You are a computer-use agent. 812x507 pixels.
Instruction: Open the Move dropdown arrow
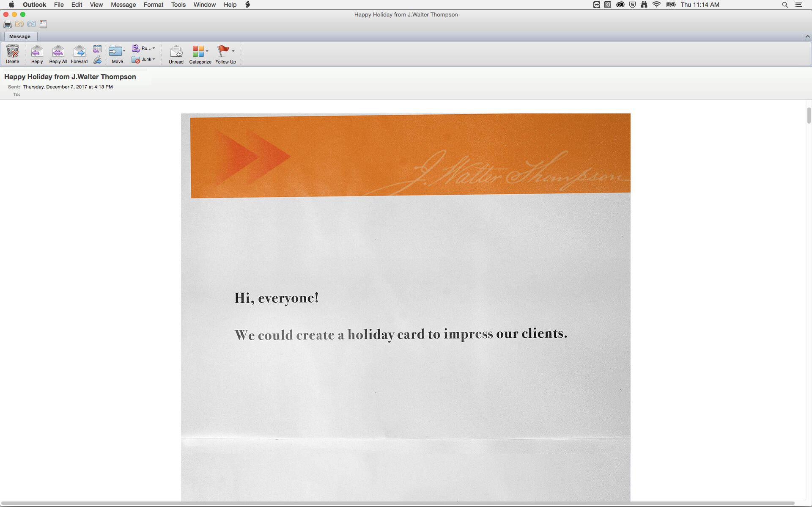124,51
